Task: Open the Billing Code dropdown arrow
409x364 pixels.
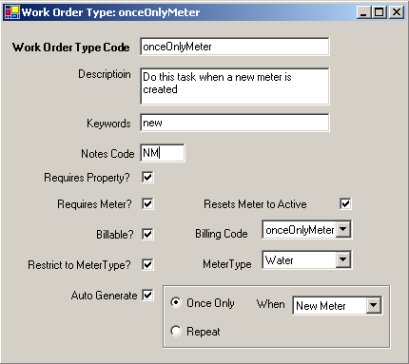Action: point(342,230)
